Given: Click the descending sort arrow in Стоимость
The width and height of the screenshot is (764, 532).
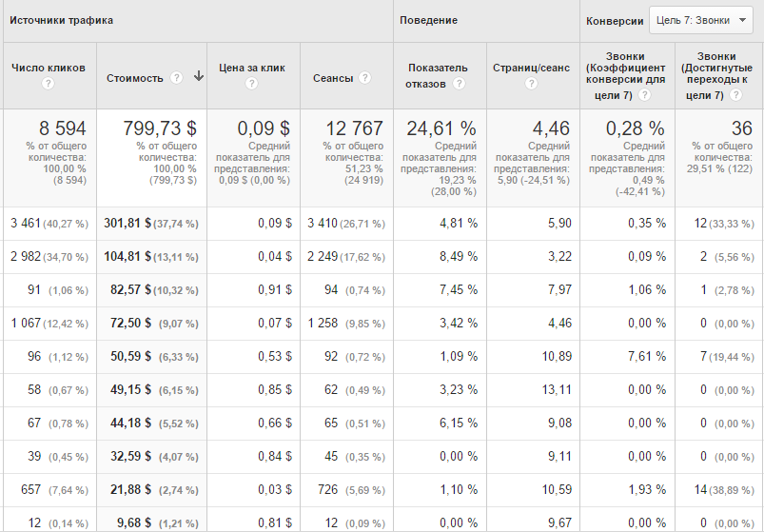Looking at the screenshot, I should [198, 76].
